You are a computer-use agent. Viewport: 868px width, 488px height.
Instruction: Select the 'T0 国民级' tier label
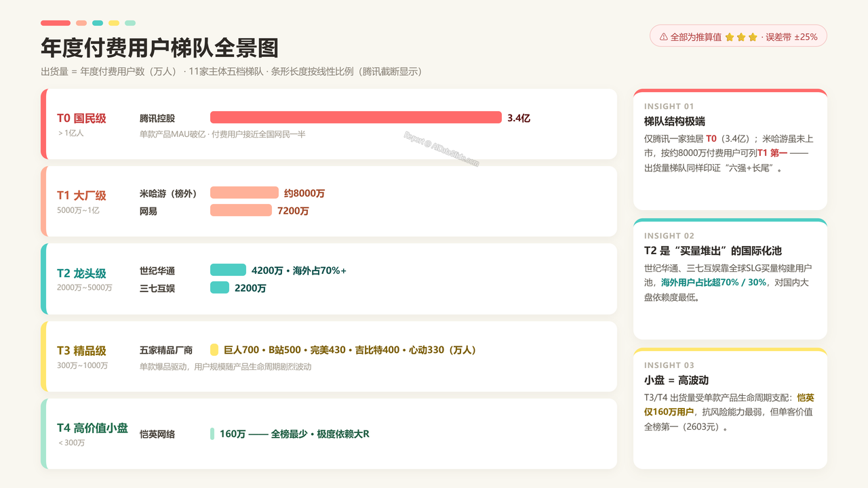[x=81, y=118]
